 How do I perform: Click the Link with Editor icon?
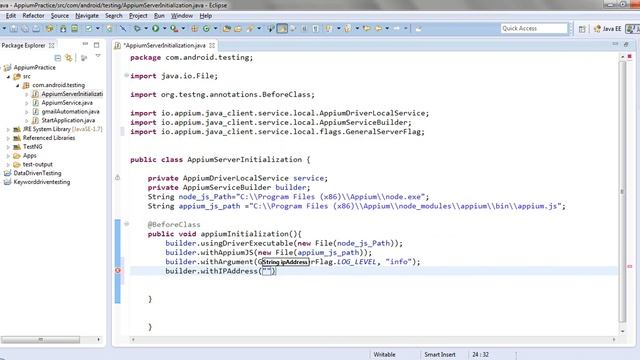tap(69, 58)
